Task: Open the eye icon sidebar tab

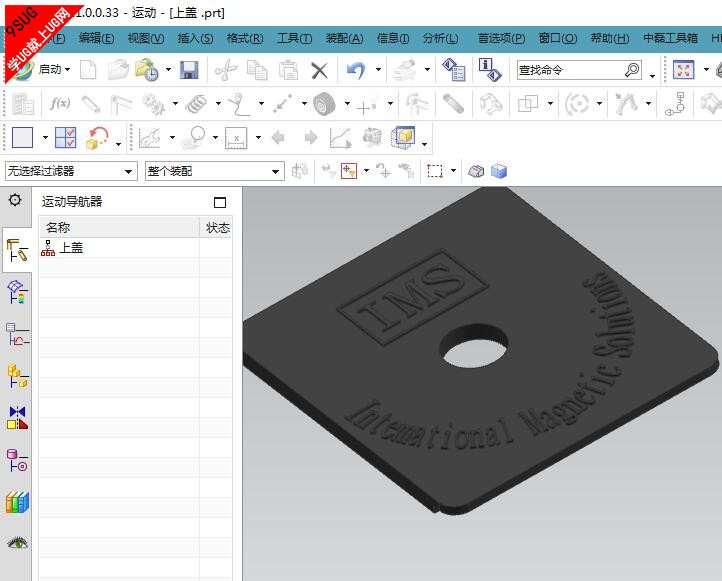Action: pyautogui.click(x=17, y=542)
